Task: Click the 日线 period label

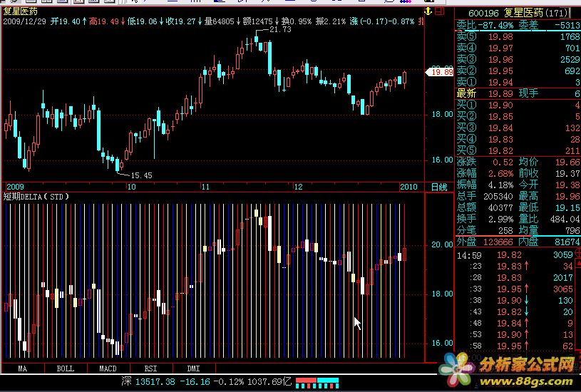Action: [439, 187]
